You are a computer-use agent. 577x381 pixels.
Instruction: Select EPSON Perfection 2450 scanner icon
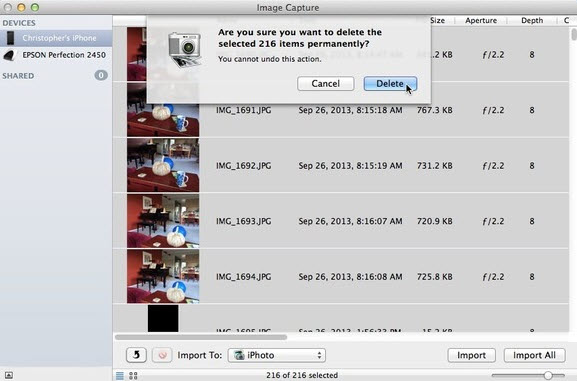pyautogui.click(x=9, y=55)
